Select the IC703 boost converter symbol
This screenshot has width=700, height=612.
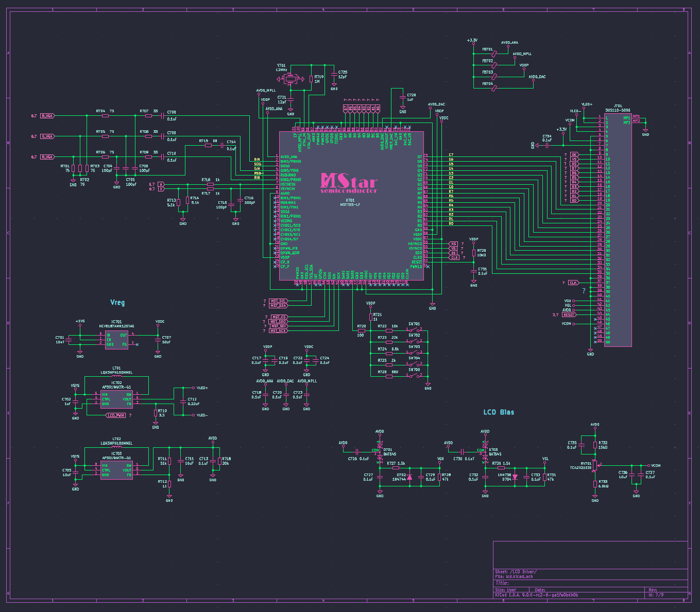point(116,470)
